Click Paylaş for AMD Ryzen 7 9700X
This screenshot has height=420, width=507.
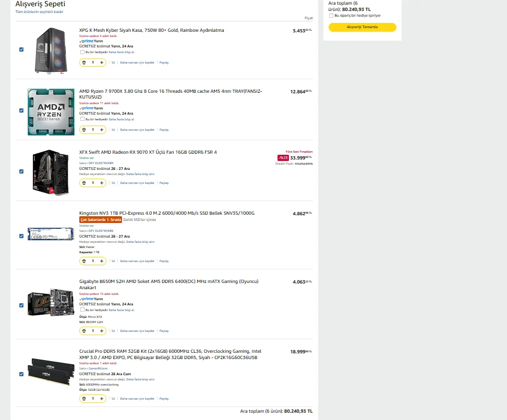tap(164, 130)
